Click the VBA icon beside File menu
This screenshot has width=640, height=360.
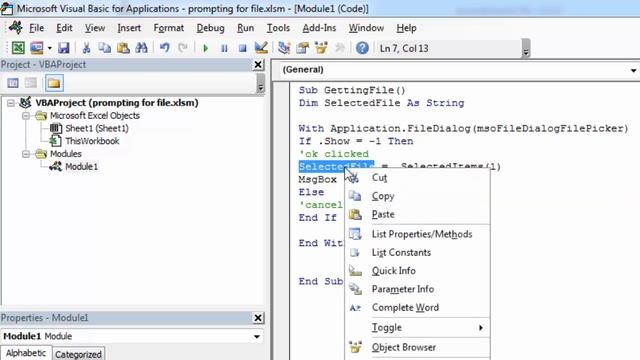click(x=16, y=28)
